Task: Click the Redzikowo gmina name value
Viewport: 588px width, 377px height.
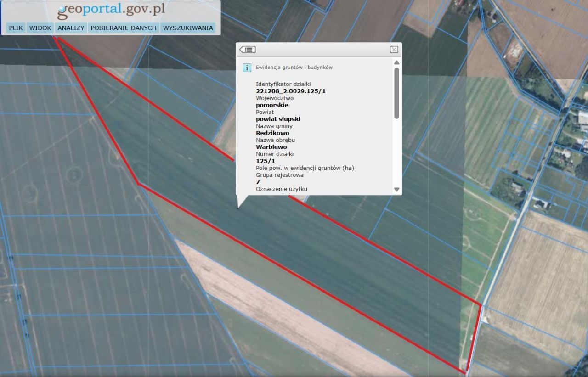Action: 272,133
